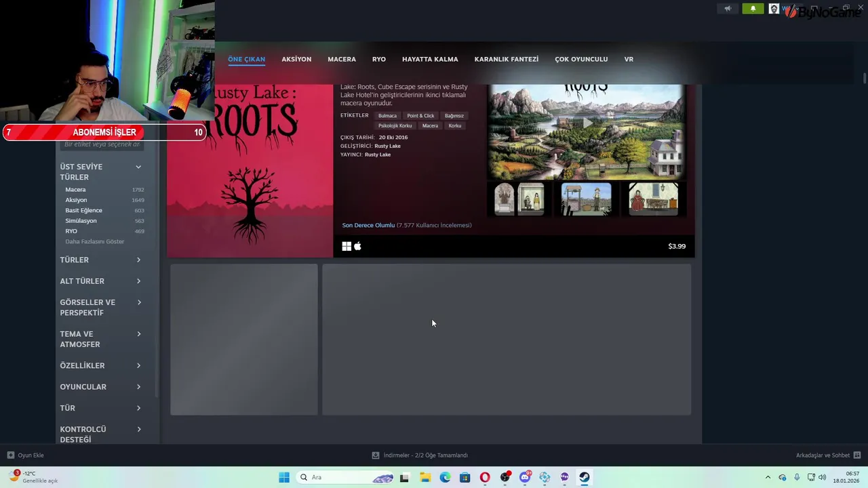This screenshot has width=868, height=488.
Task: Open Task View on taskbar
Action: tap(405, 477)
